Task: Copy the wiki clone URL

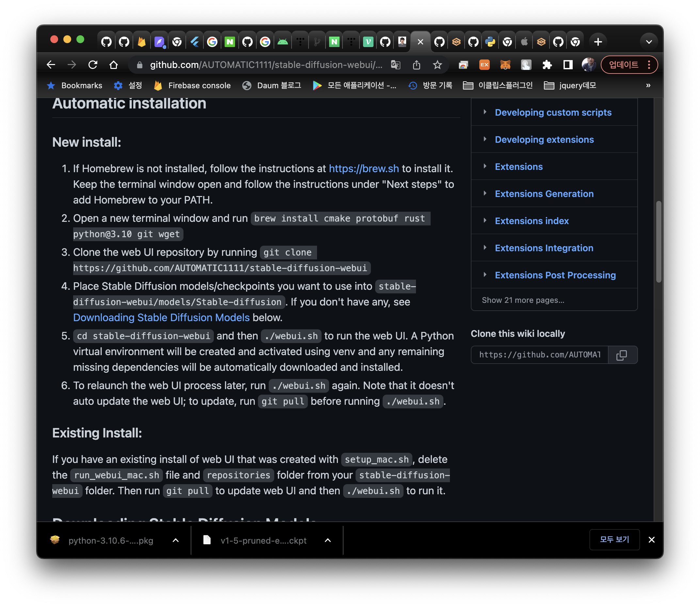Action: pos(622,355)
